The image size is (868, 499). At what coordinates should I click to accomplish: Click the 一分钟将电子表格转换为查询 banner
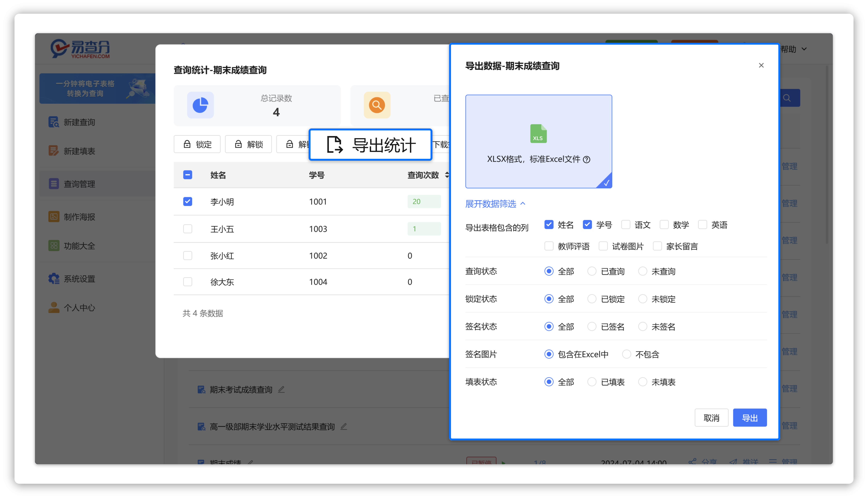click(x=97, y=88)
